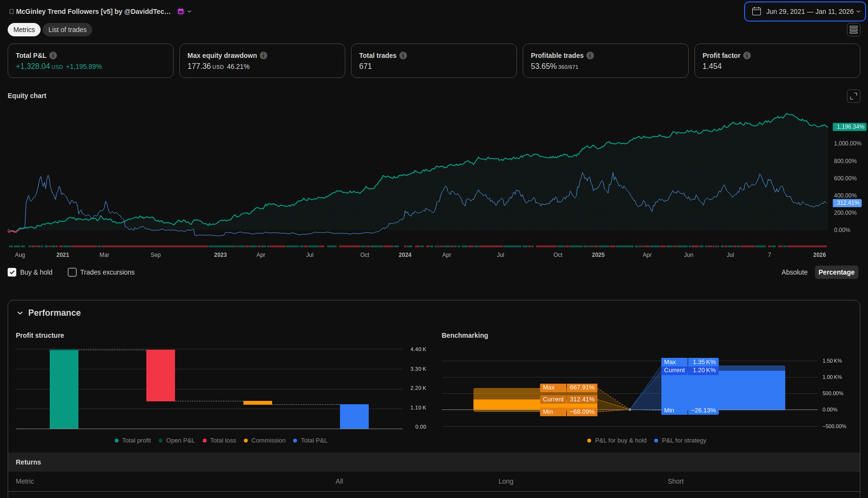This screenshot has width=868, height=498.
Task: Click the purple calendar icon beside strategy name
Action: [x=181, y=11]
